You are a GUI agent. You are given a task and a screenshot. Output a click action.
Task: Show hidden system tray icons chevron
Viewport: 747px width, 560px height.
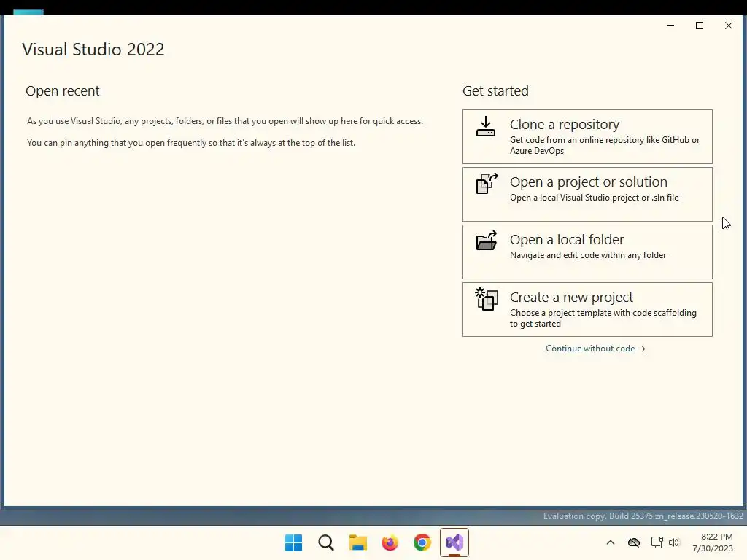(611, 542)
